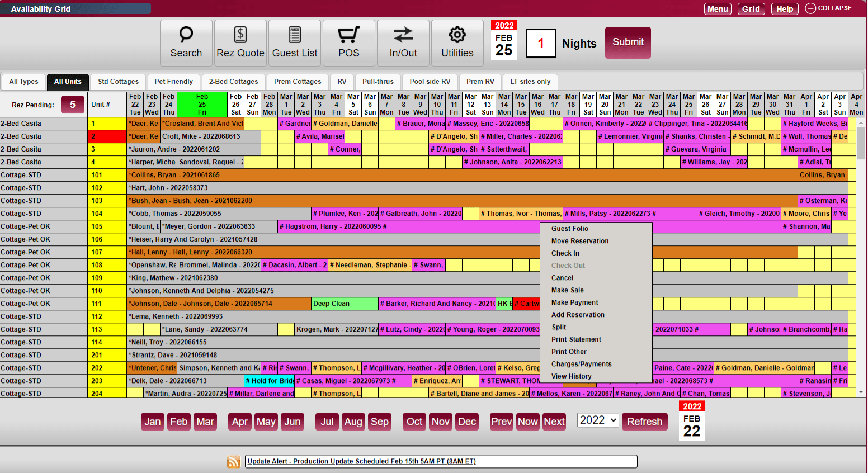Open the Guest List
The image size is (868, 473).
[295, 43]
